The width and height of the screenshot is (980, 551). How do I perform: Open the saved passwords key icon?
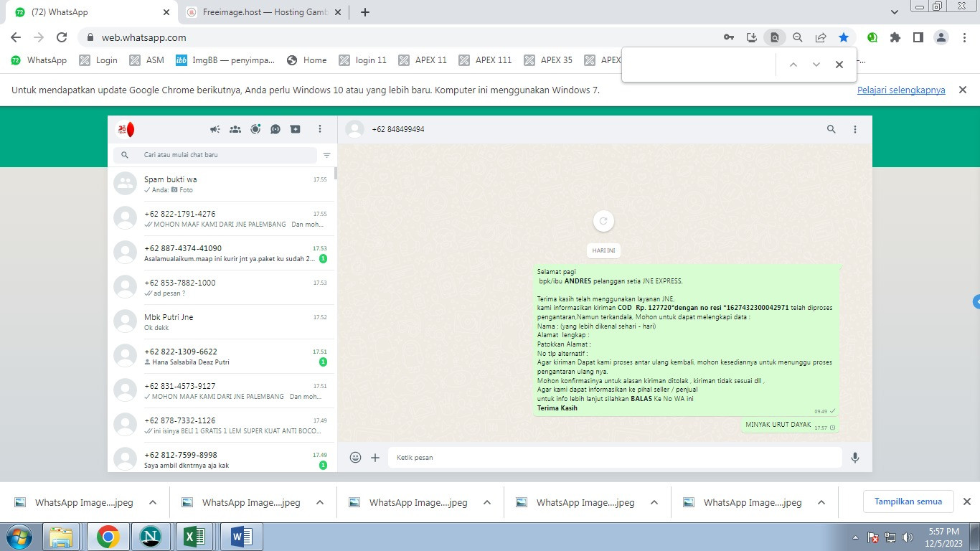729,37
